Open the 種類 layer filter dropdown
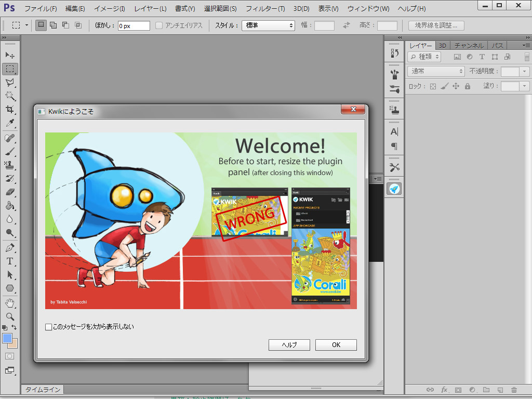This screenshot has width=532, height=399. pos(424,57)
